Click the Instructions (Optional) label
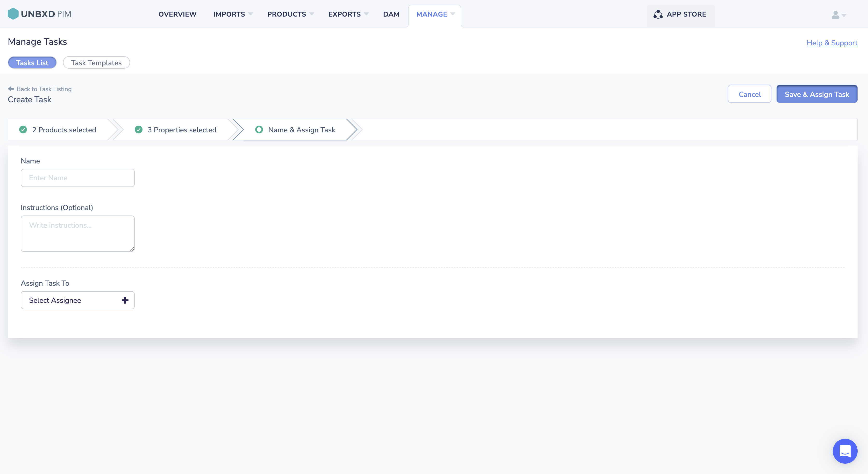The width and height of the screenshot is (868, 474). (x=57, y=207)
